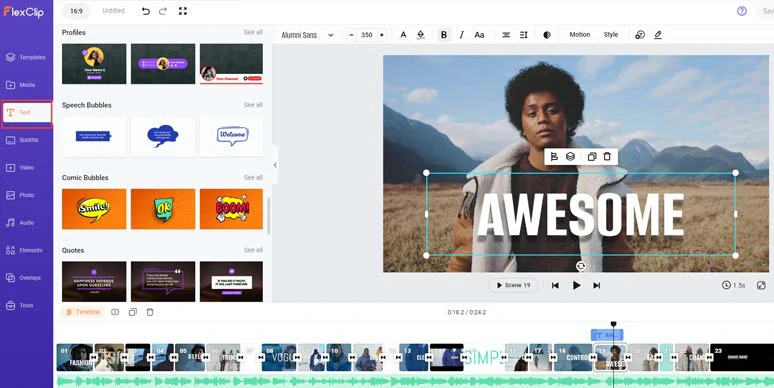Select scene 08 VOGUE in timeline
The height and width of the screenshot is (388, 774).
click(279, 357)
